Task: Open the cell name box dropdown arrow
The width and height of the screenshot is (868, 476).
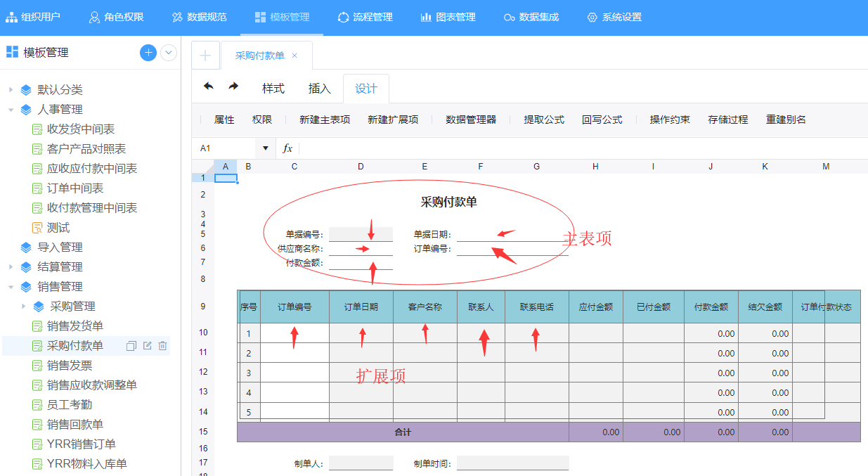Action: point(266,148)
